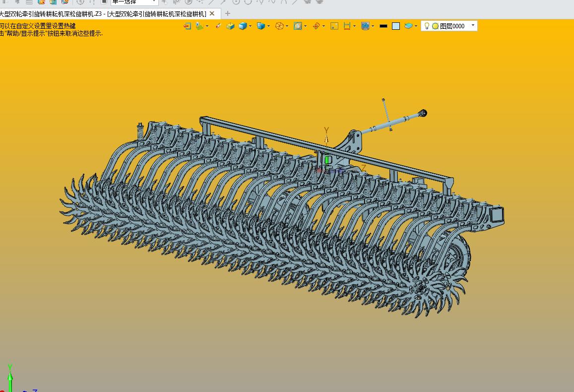Viewport: 574px width, 392px height.
Task: Expand the layer manager dropdown arrow
Action: [416, 26]
